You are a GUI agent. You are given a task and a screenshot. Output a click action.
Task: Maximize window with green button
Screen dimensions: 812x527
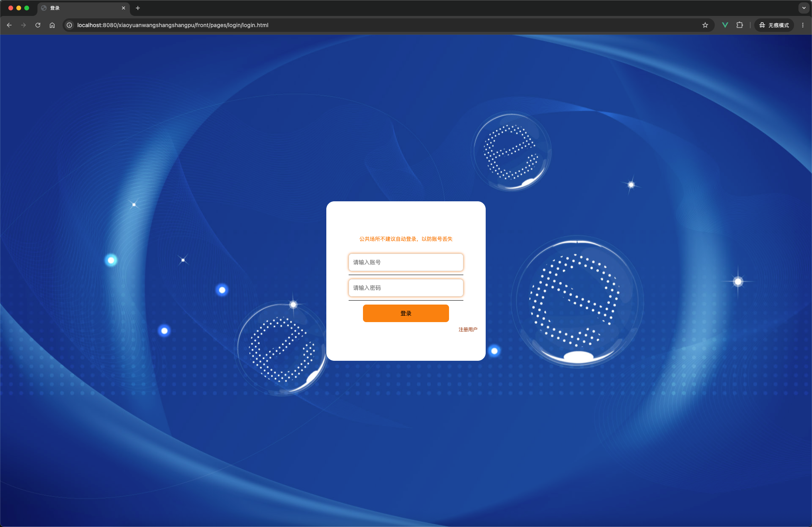tap(27, 8)
